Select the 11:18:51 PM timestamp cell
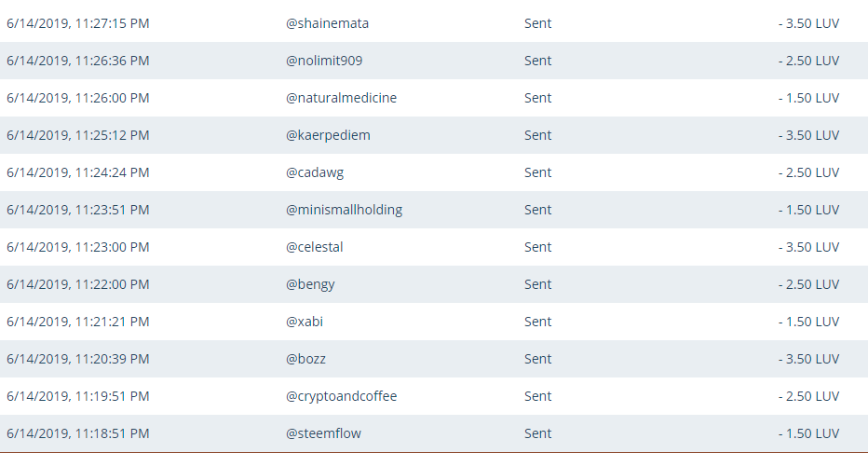The image size is (868, 453). coord(78,433)
